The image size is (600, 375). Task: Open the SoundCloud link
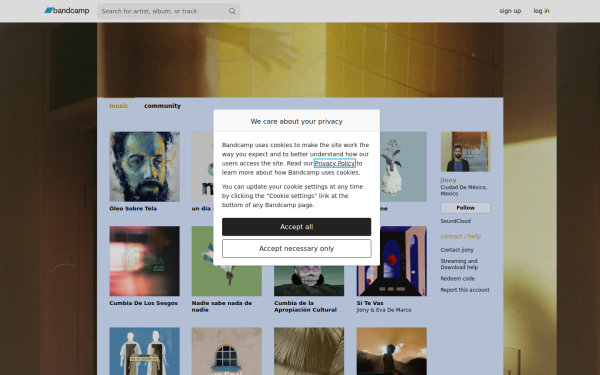pos(455,221)
